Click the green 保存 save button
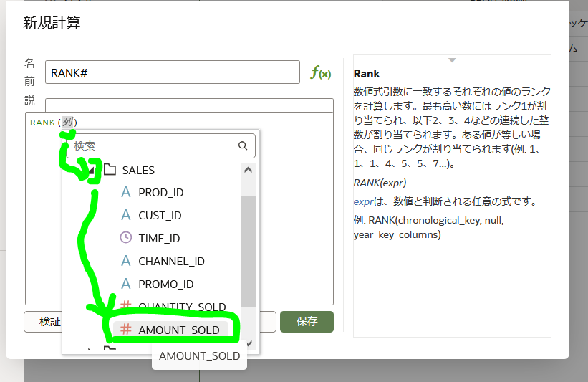This screenshot has width=588, height=382. (307, 322)
